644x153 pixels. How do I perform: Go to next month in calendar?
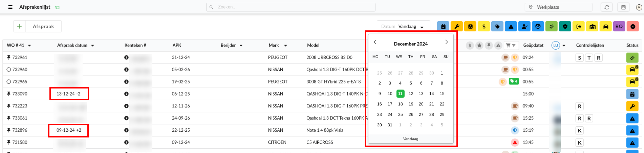coord(446,42)
